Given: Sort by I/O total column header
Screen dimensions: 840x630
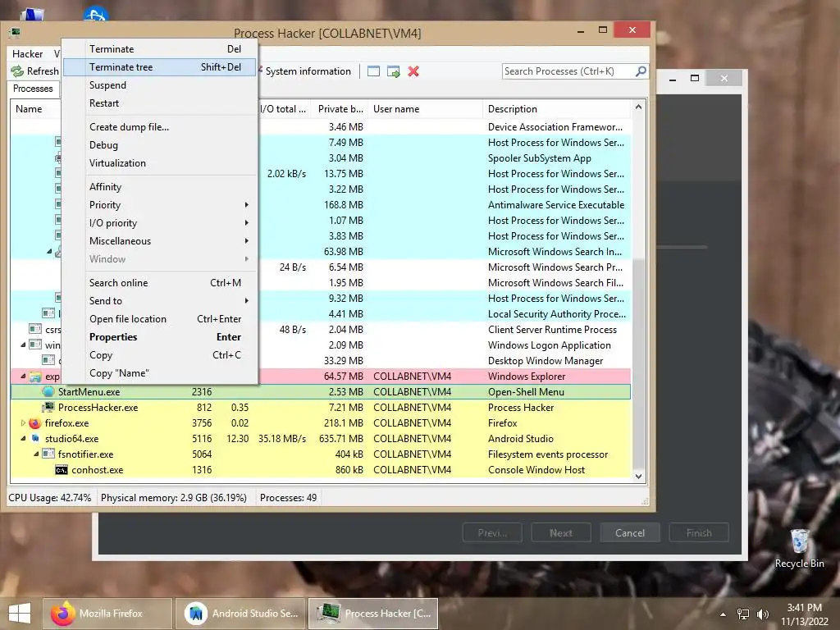Looking at the screenshot, I should tap(283, 109).
